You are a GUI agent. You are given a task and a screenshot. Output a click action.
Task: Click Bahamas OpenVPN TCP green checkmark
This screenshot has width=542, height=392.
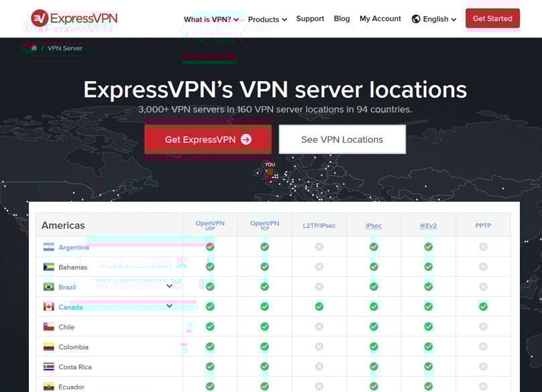[x=264, y=267]
